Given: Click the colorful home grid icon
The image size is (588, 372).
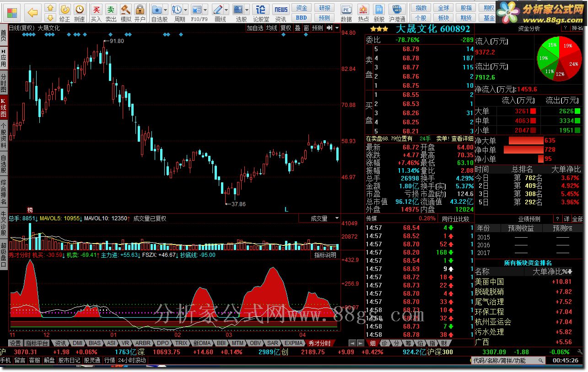Looking at the screenshot, I should (x=11, y=13).
